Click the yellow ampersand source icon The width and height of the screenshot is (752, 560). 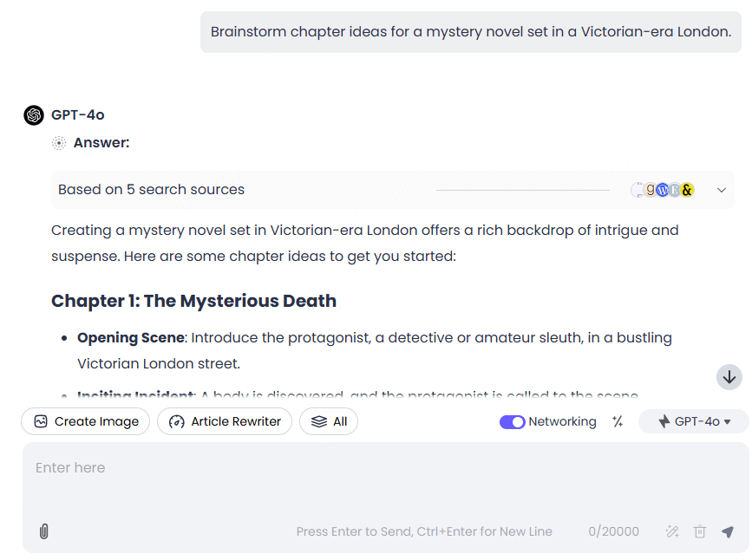click(687, 191)
